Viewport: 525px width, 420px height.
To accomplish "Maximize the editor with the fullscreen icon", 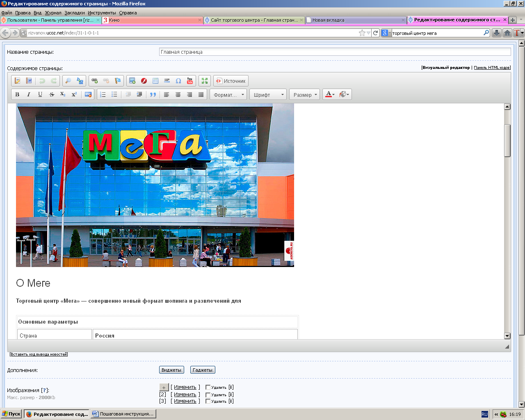I will coord(204,81).
